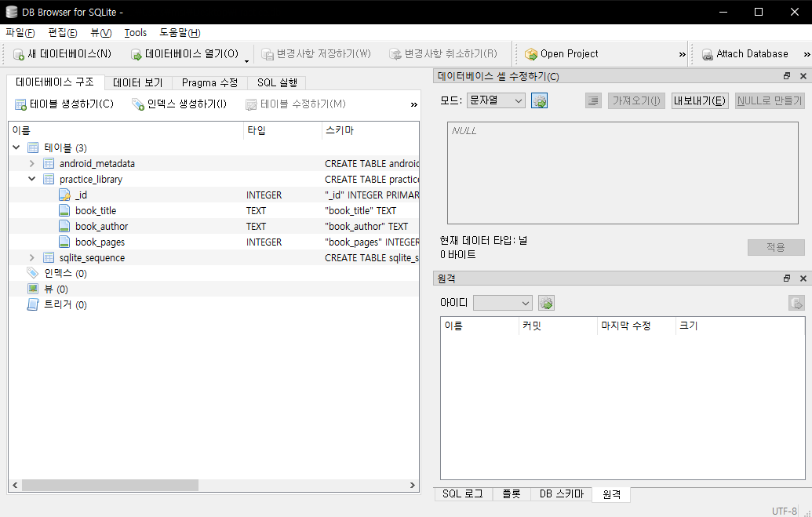Click the Write Changes icon (변경사항 저장하기)
Screen dimensions: 812x517
pyautogui.click(x=268, y=54)
